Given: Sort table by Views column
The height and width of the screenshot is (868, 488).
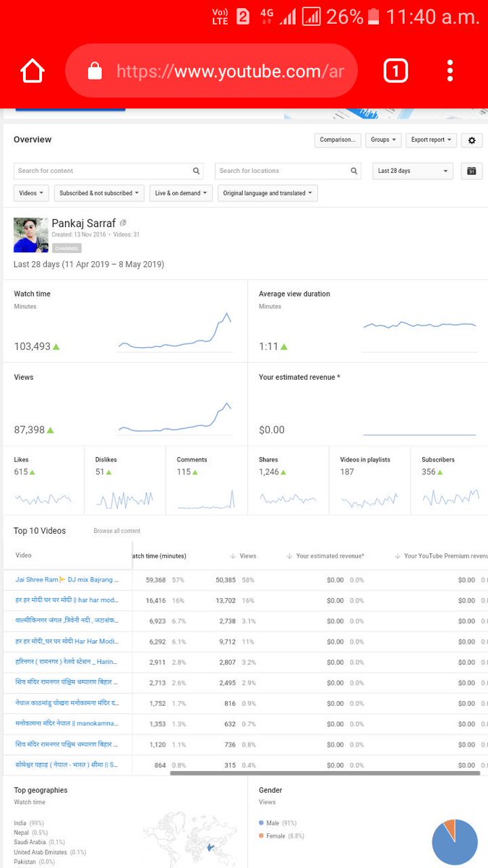Looking at the screenshot, I should click(x=243, y=556).
